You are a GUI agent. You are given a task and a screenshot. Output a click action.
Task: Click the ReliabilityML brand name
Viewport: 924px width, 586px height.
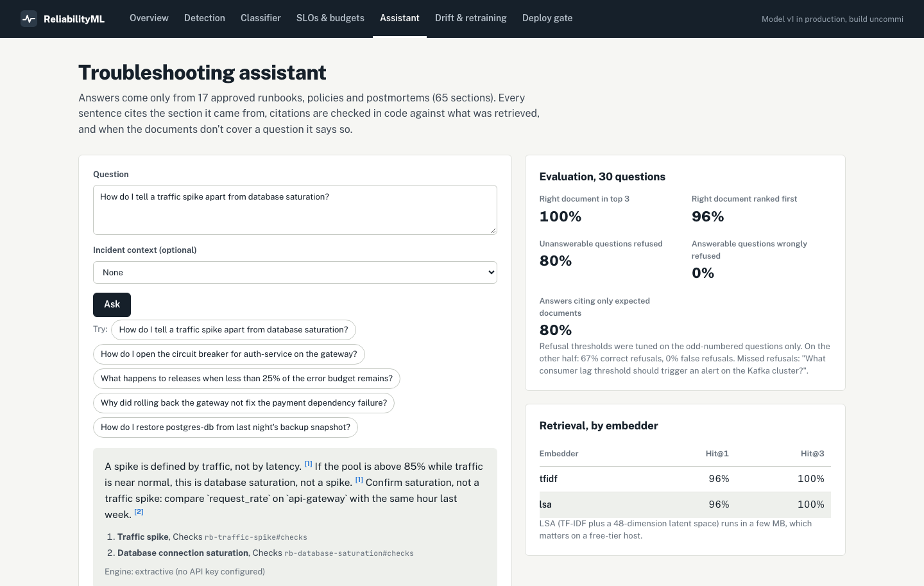tap(74, 19)
